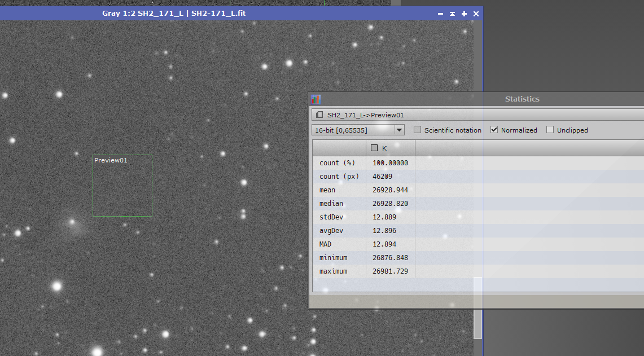This screenshot has height=356, width=644.
Task: Click the 'median' row label
Action: pos(331,204)
